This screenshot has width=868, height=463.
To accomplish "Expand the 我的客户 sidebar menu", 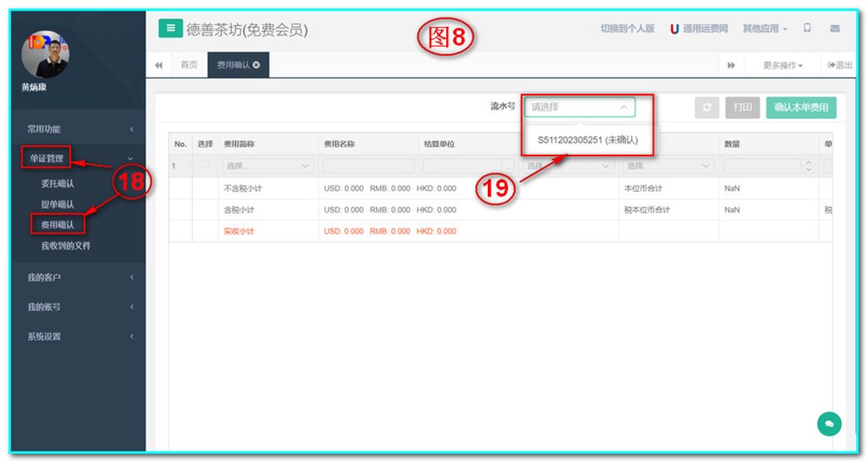I will click(x=79, y=277).
